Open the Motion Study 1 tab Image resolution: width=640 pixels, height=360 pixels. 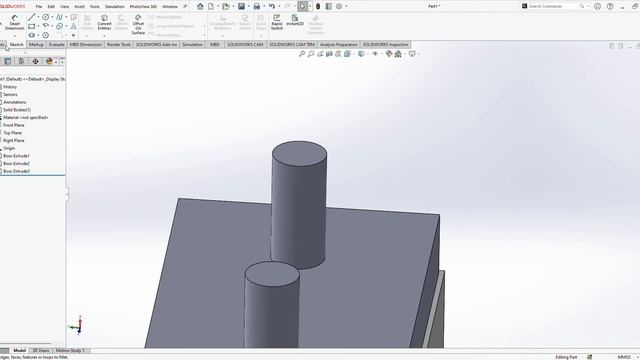pyautogui.click(x=70, y=351)
